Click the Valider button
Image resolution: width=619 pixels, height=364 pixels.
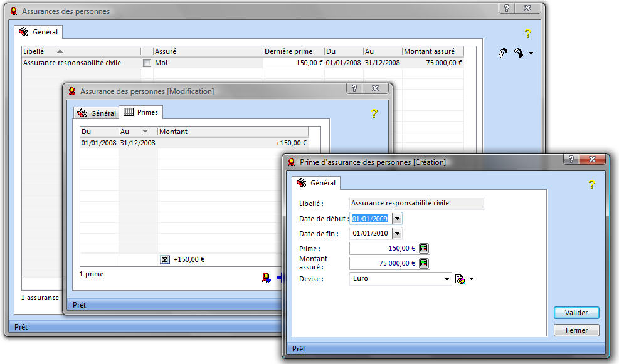(x=576, y=313)
